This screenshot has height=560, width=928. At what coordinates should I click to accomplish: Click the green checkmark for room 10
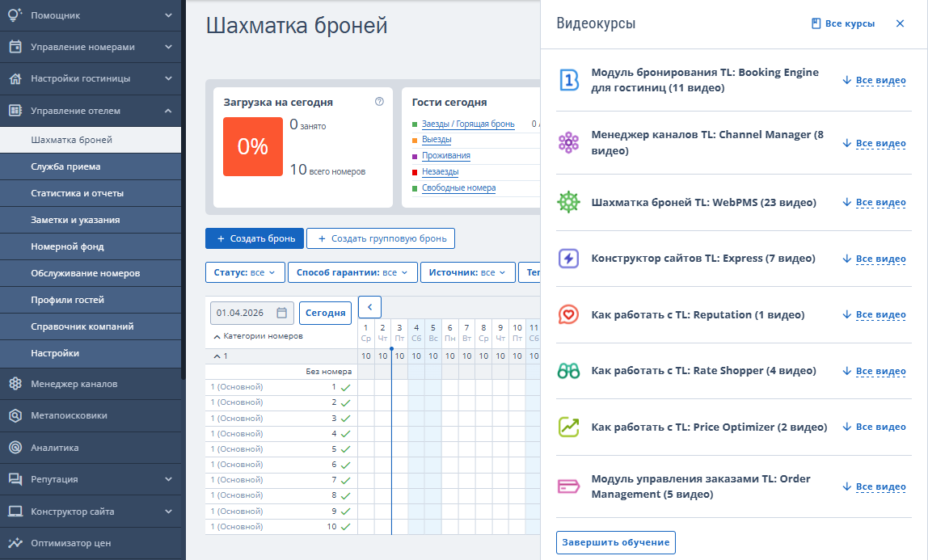coord(346,527)
